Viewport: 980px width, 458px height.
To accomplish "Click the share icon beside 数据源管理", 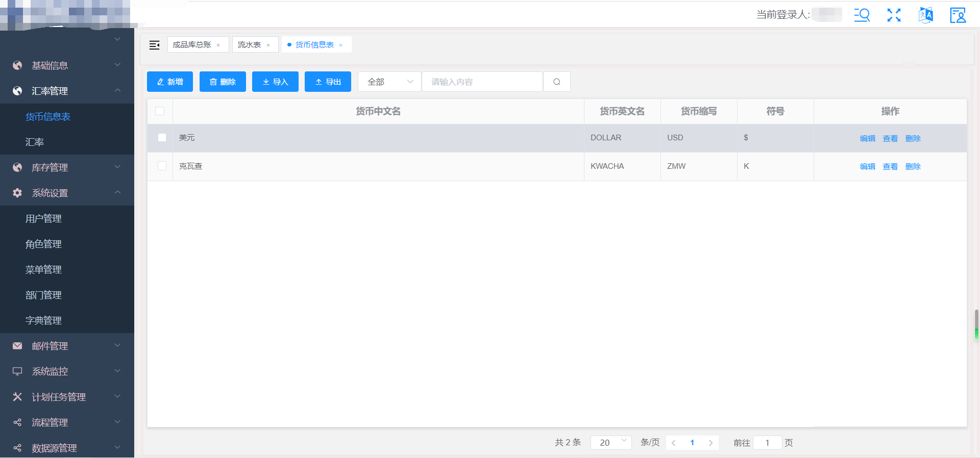I will [17, 448].
